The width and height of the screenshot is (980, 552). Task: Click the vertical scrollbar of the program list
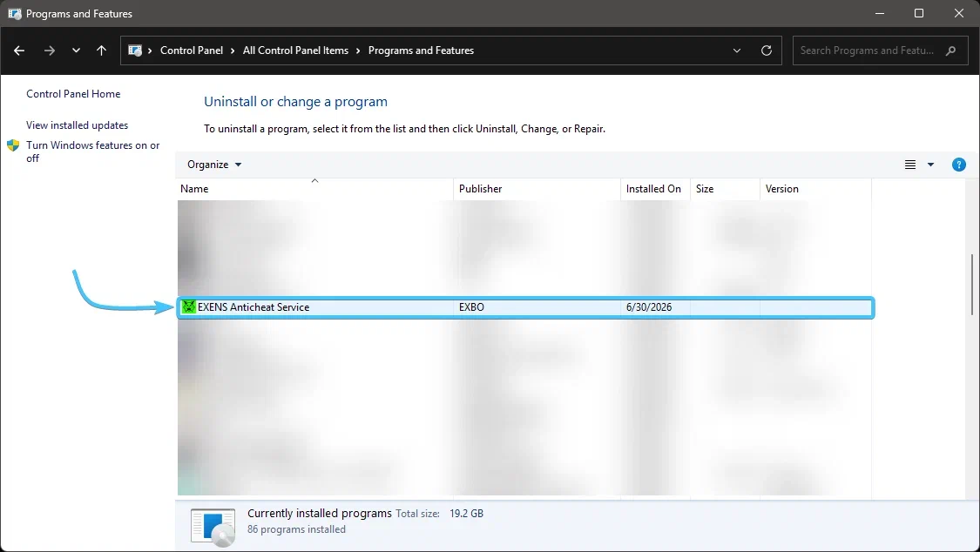click(x=972, y=284)
